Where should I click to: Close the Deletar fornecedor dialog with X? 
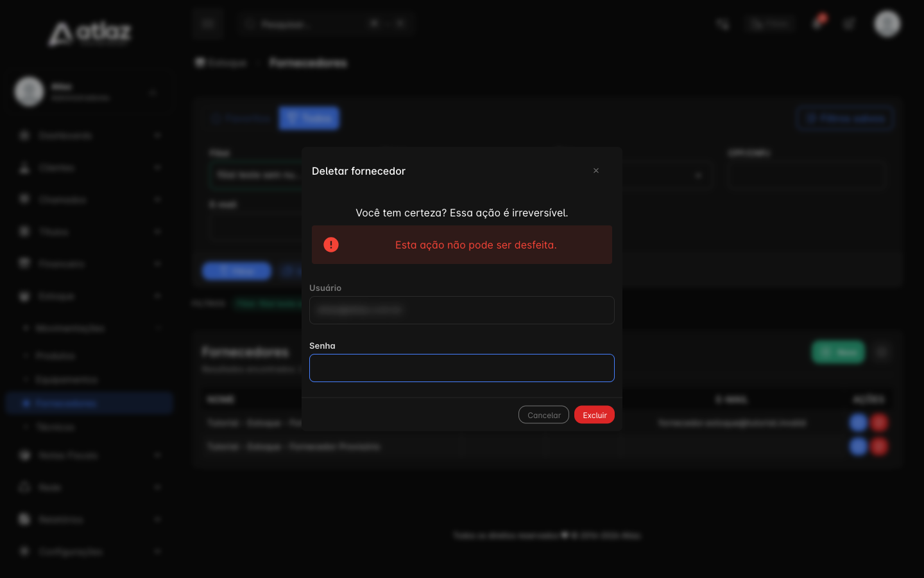596,171
